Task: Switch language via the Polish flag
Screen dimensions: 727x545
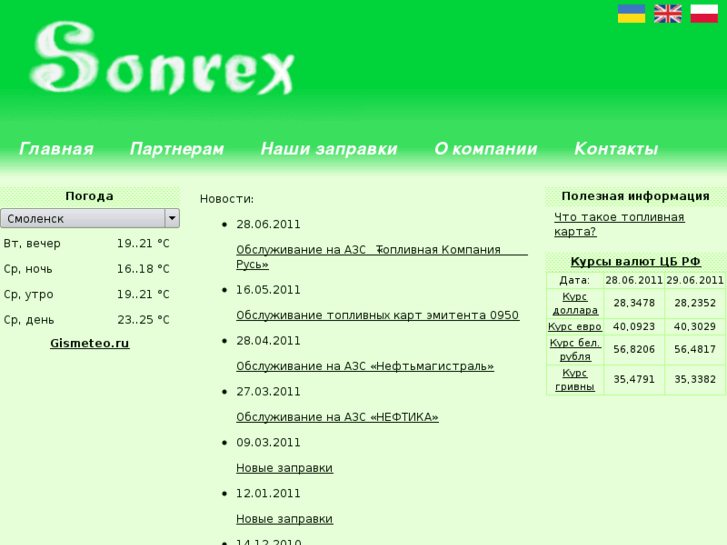Action: click(704, 13)
